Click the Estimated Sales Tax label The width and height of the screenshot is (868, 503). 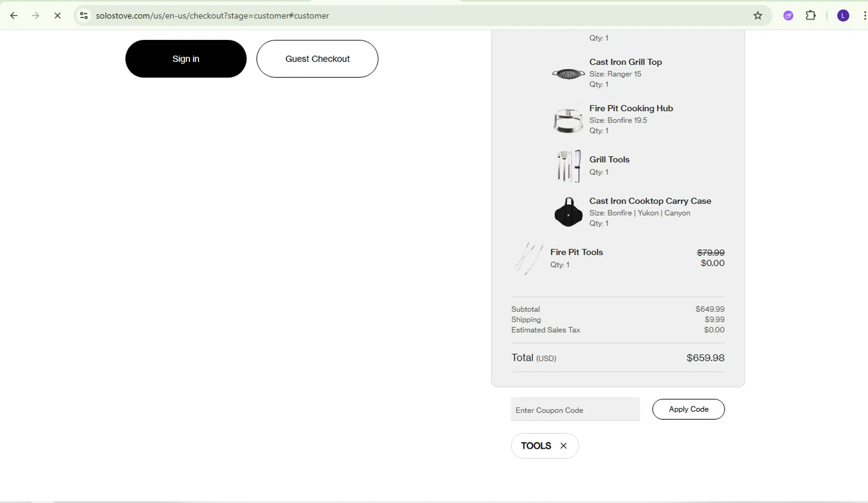tap(546, 330)
